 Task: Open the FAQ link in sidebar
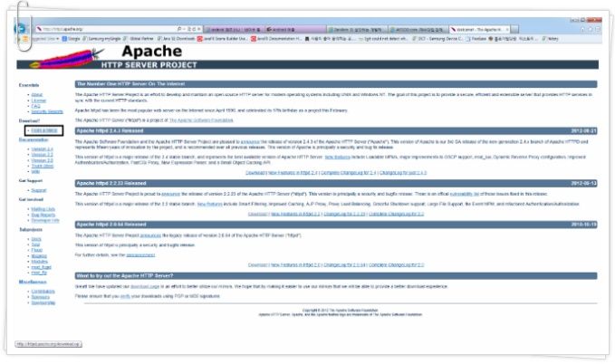[35, 106]
